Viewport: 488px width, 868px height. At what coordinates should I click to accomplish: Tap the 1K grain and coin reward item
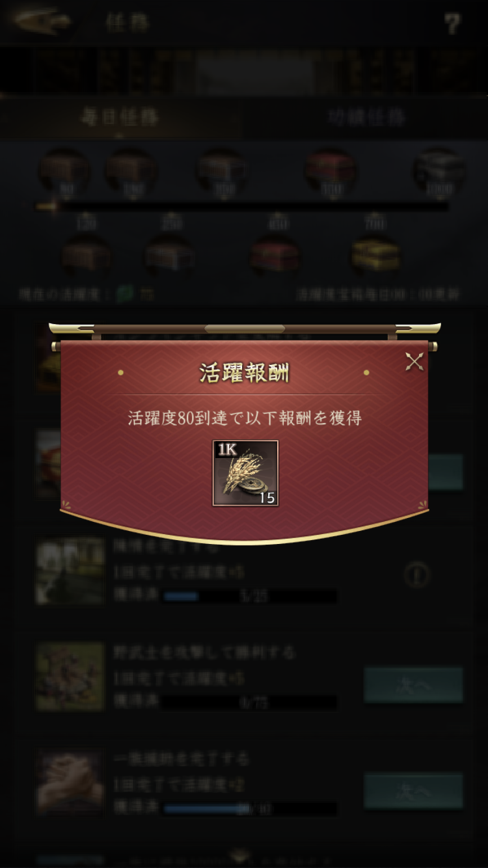(x=245, y=473)
